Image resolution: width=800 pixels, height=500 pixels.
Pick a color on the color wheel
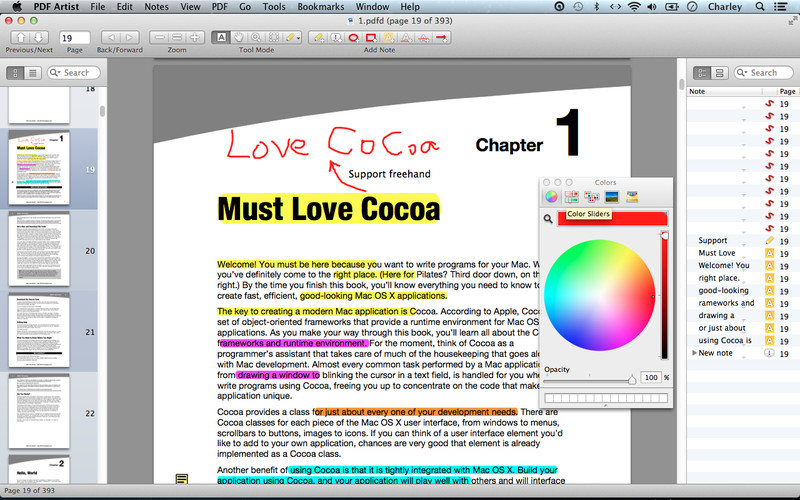point(599,295)
